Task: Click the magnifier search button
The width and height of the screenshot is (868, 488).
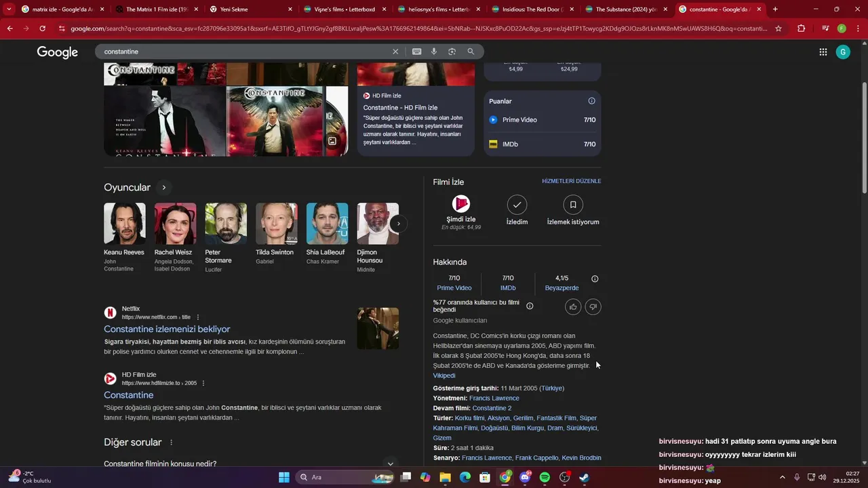Action: pos(471,52)
